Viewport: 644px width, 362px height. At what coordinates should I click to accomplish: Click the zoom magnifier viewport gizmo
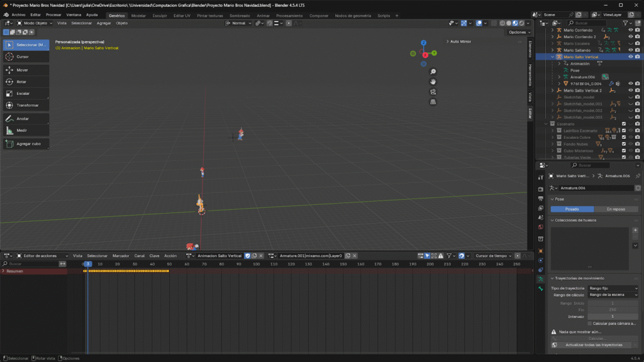[x=433, y=71]
